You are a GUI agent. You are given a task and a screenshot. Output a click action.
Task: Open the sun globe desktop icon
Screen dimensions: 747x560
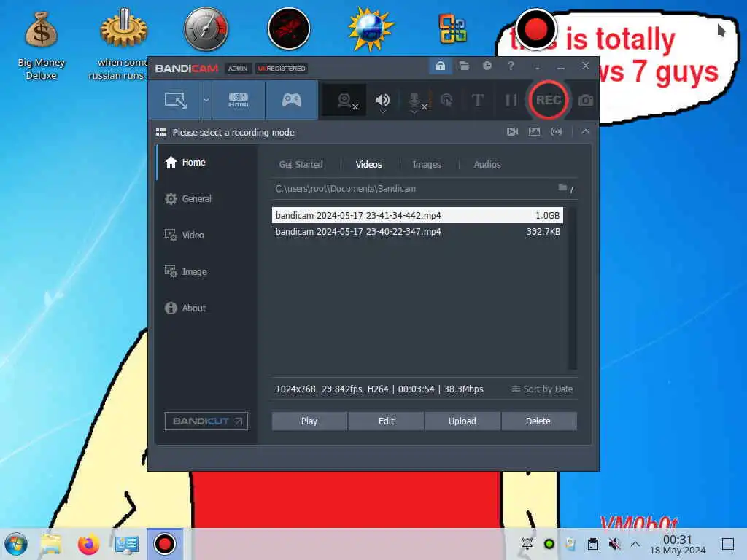(371, 28)
